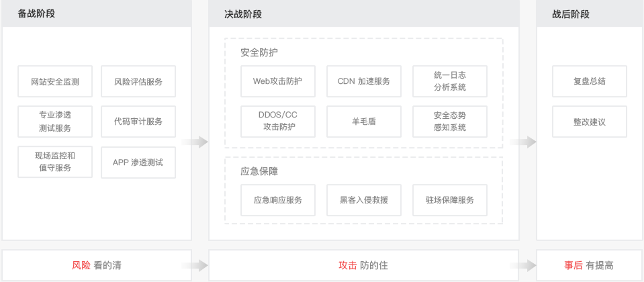Open the 羊毛盾 service box
644x282 pixels.
(364, 122)
